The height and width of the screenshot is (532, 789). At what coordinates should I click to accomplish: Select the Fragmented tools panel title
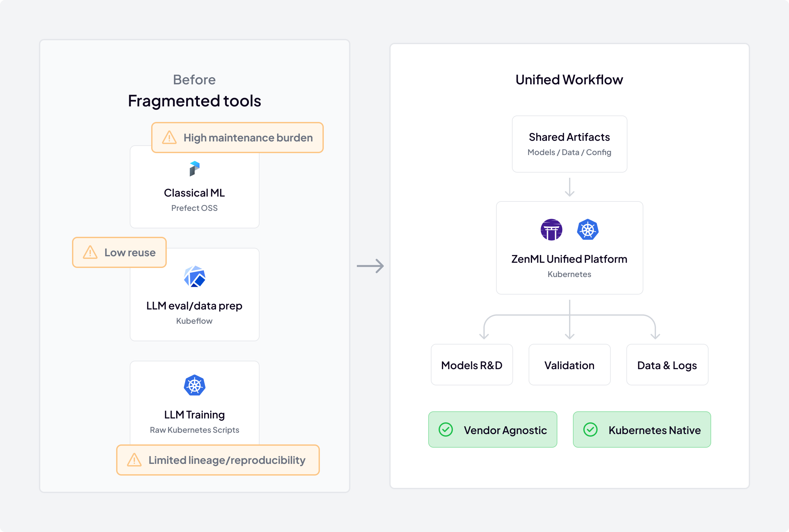tap(194, 101)
